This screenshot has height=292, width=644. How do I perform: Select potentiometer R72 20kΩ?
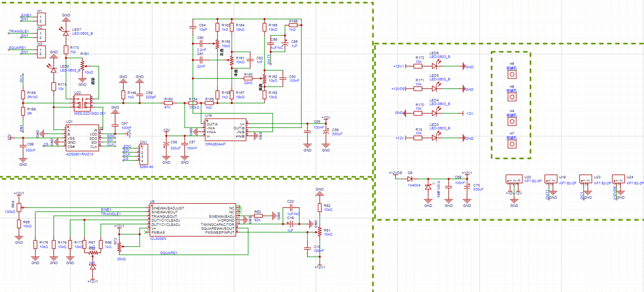click(119, 247)
